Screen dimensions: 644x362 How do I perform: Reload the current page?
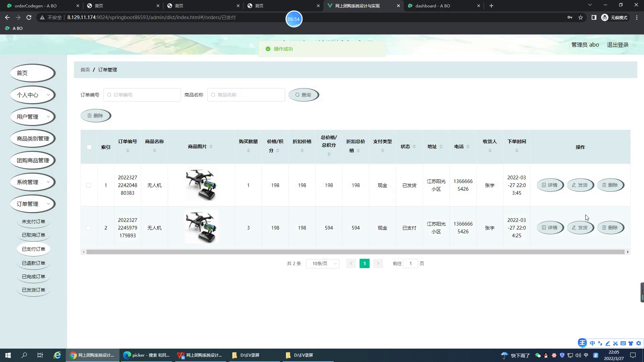pyautogui.click(x=29, y=17)
